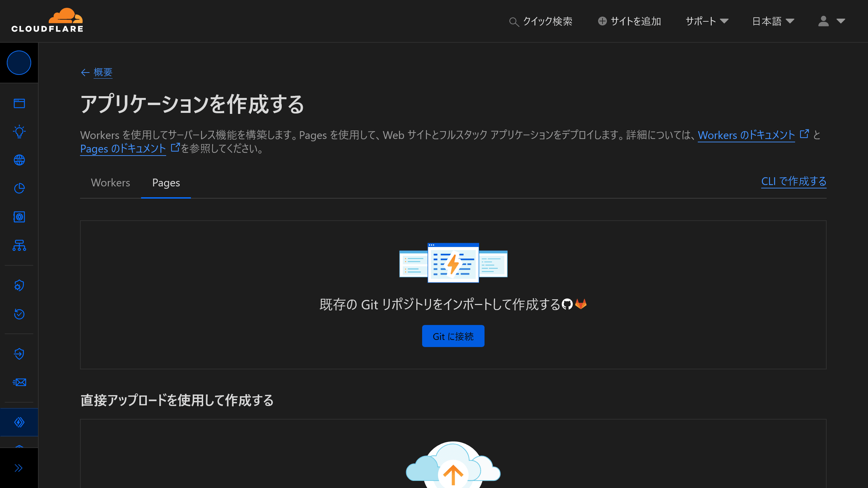
Task: Open the Pages のドキュメント link
Action: pos(123,148)
